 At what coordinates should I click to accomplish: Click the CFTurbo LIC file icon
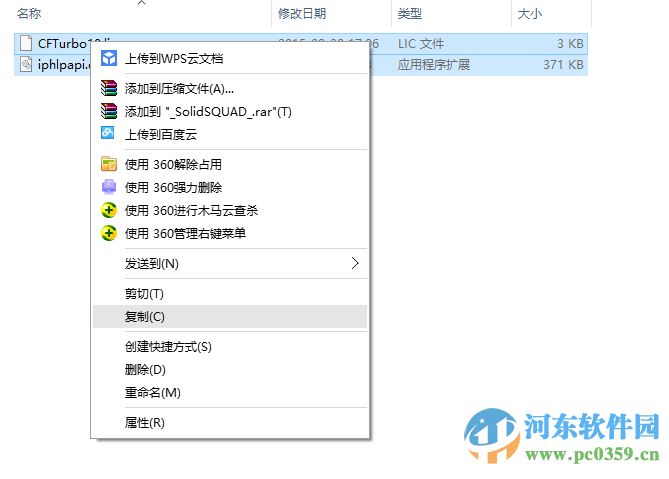pos(26,44)
